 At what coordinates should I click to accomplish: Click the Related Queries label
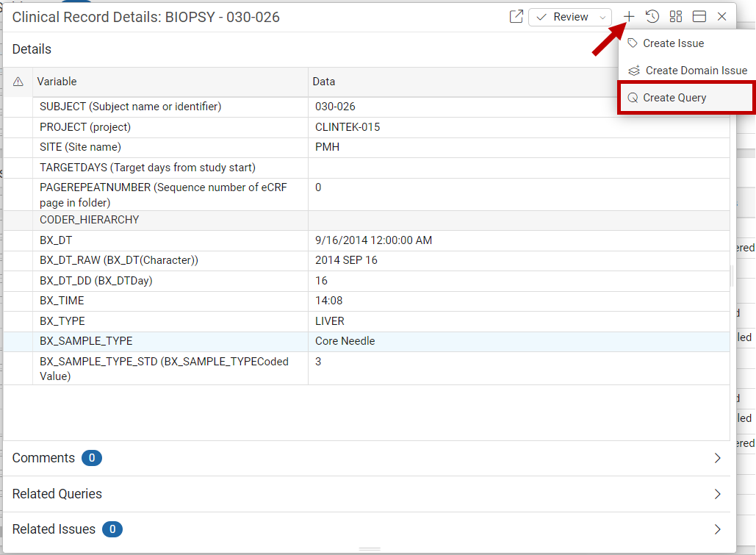[57, 494]
